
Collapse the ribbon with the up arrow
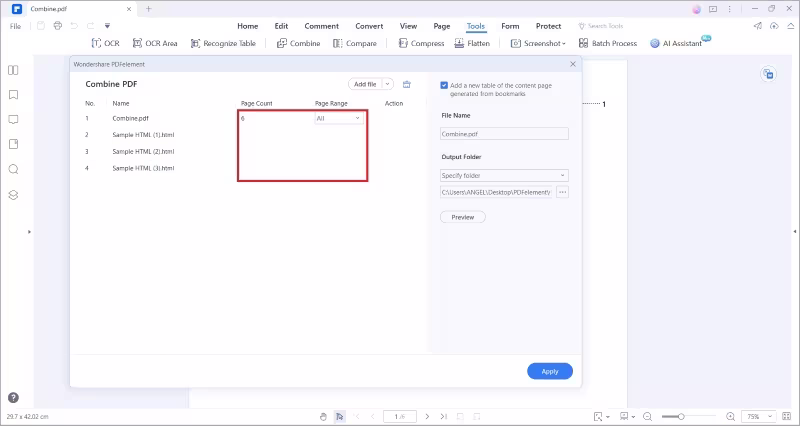[x=790, y=26]
